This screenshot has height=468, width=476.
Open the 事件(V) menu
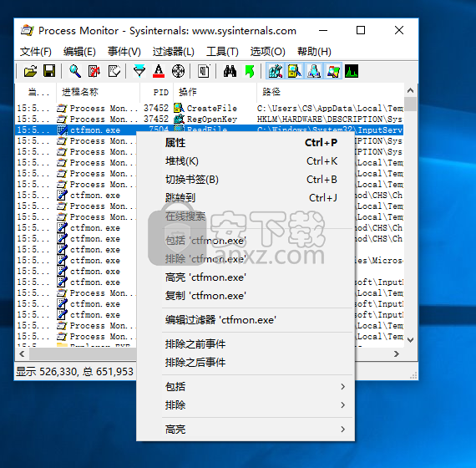click(x=124, y=52)
